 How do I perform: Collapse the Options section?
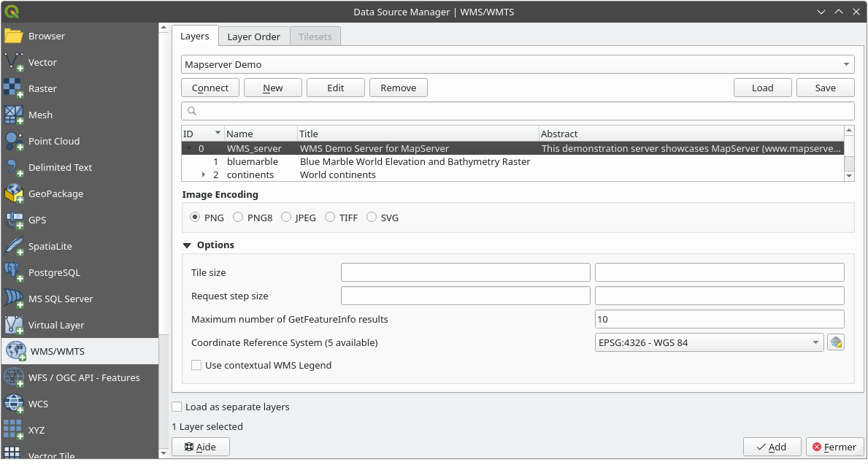188,245
